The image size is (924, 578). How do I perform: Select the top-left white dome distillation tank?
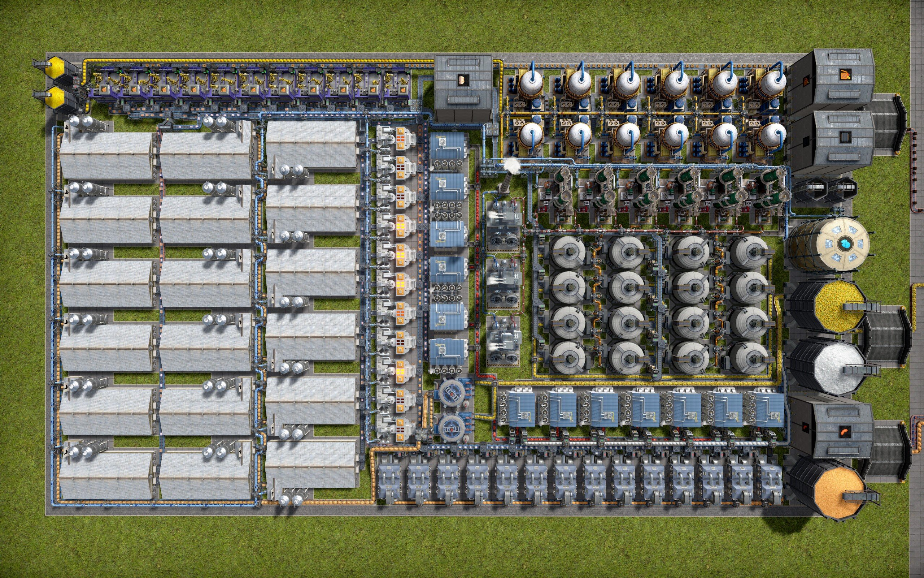pyautogui.click(x=531, y=84)
